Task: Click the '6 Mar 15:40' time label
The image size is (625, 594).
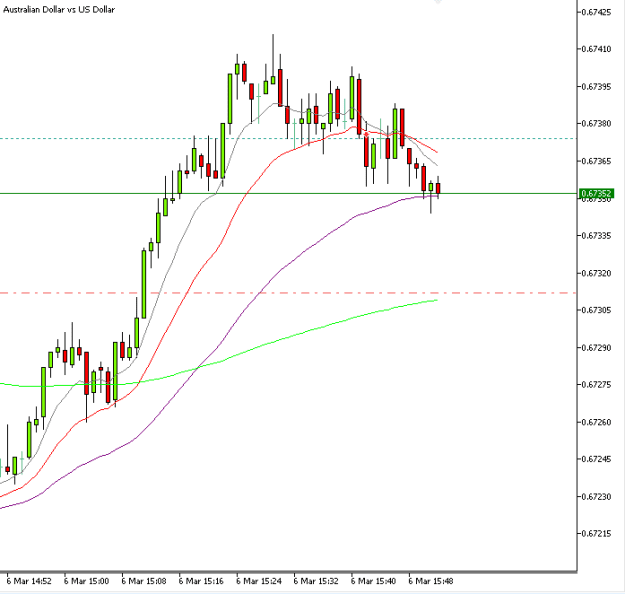Action: [373, 581]
